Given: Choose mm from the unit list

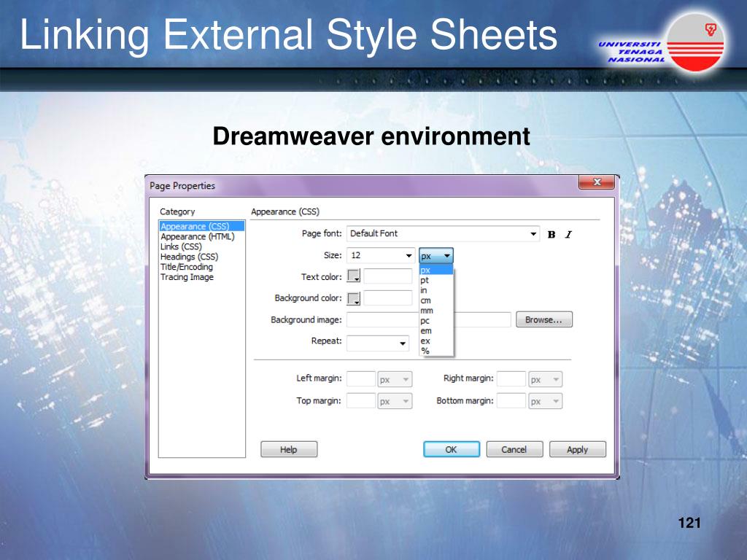Looking at the screenshot, I should point(436,311).
